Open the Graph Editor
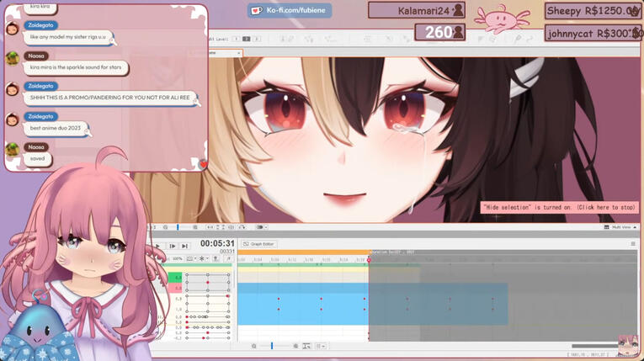This screenshot has width=644, height=361. 259,244
